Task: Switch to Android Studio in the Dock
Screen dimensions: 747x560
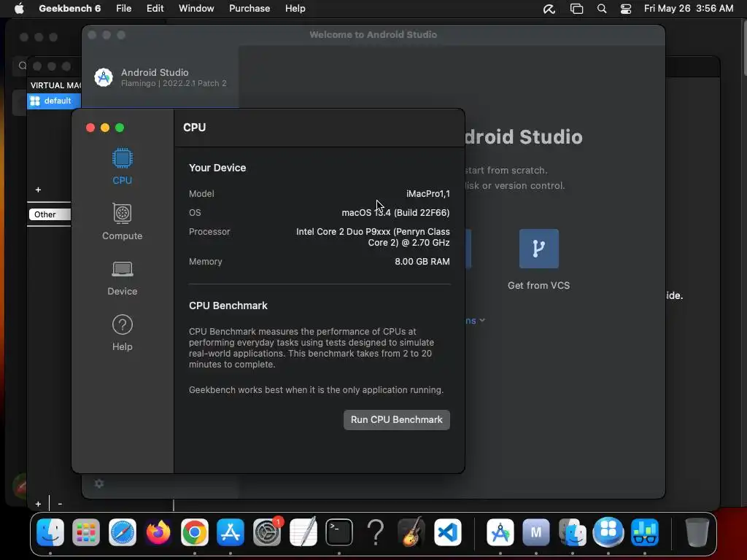Action: point(500,532)
